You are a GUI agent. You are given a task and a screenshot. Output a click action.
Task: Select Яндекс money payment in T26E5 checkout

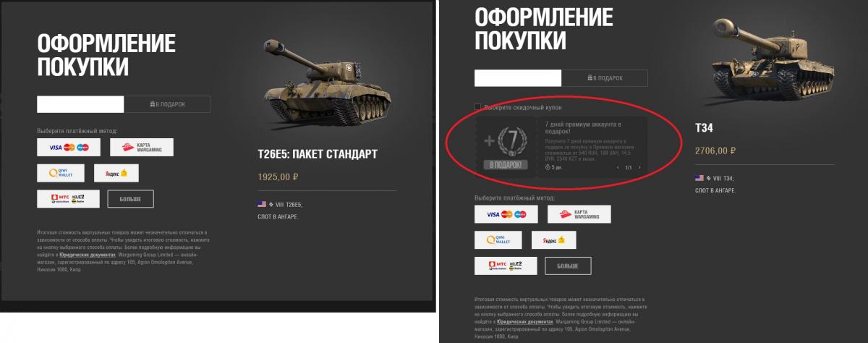[116, 173]
